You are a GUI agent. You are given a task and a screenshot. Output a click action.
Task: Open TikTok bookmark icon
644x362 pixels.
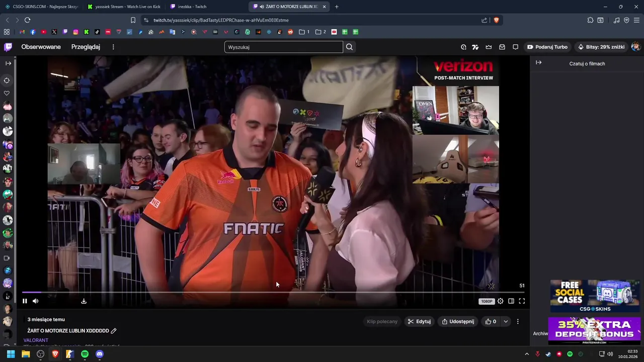(98, 32)
